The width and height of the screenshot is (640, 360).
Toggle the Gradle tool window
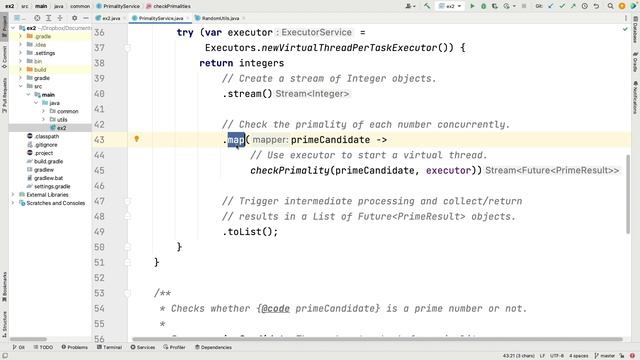635,62
